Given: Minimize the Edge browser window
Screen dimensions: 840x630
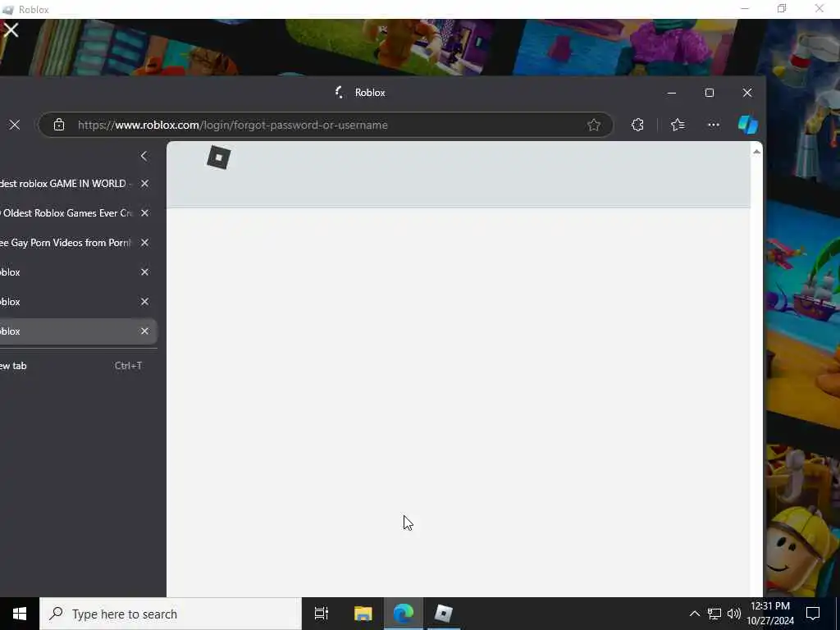Looking at the screenshot, I should tap(671, 93).
